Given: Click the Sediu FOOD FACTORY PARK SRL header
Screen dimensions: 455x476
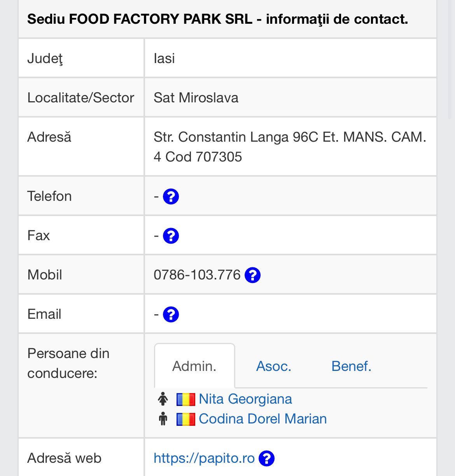Looking at the screenshot, I should 218,19.
